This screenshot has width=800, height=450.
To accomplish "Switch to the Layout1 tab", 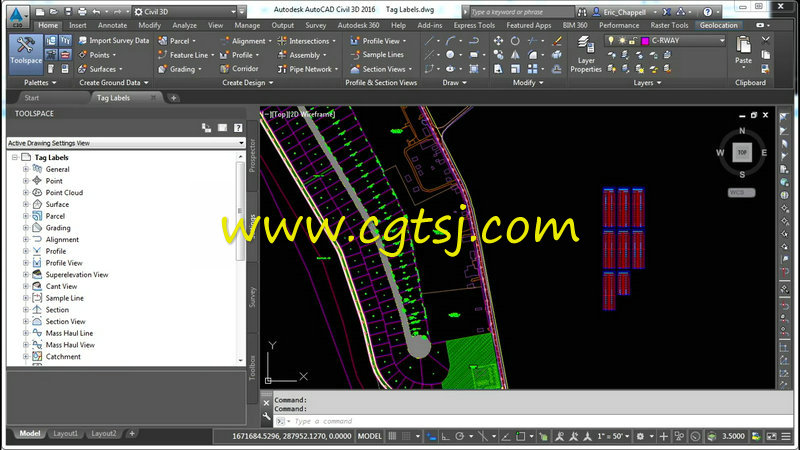I will coord(65,434).
